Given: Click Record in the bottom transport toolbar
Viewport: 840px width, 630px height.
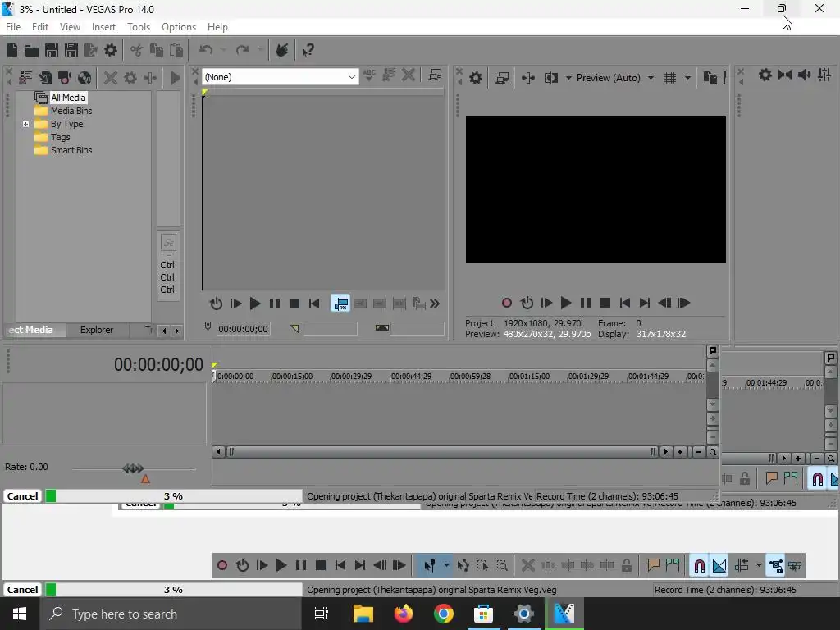Looking at the screenshot, I should tap(222, 565).
